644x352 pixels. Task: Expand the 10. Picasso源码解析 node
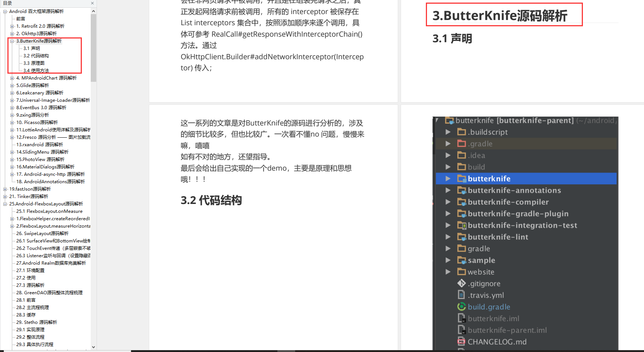(12, 123)
